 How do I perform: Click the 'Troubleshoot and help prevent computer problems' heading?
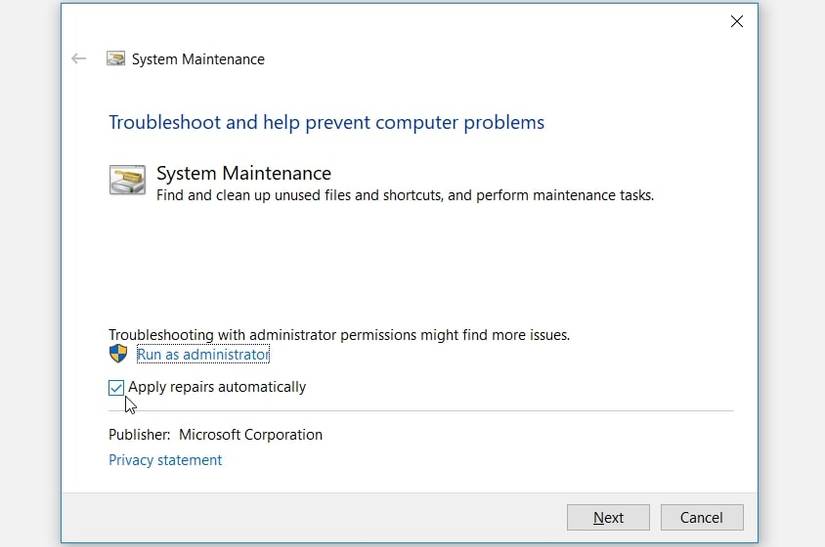point(326,122)
